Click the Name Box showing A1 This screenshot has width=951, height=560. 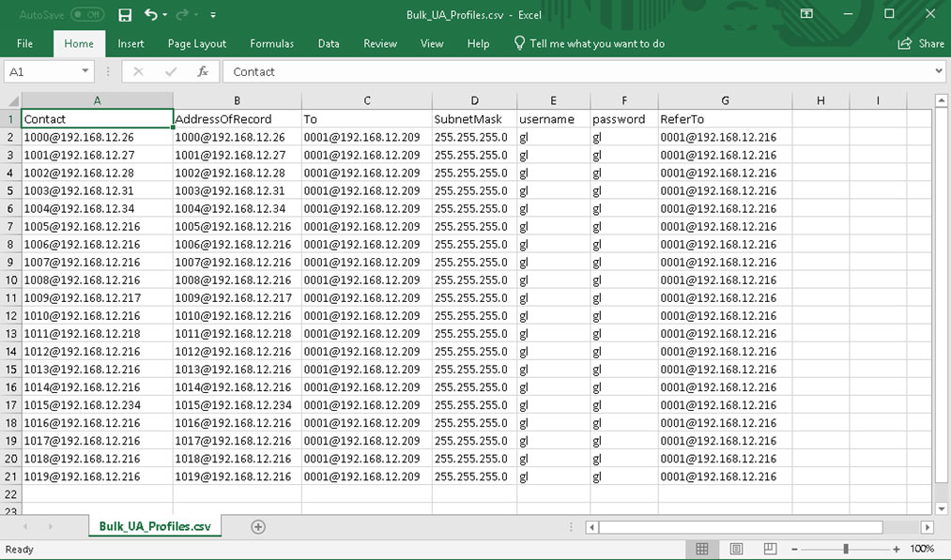pos(41,72)
